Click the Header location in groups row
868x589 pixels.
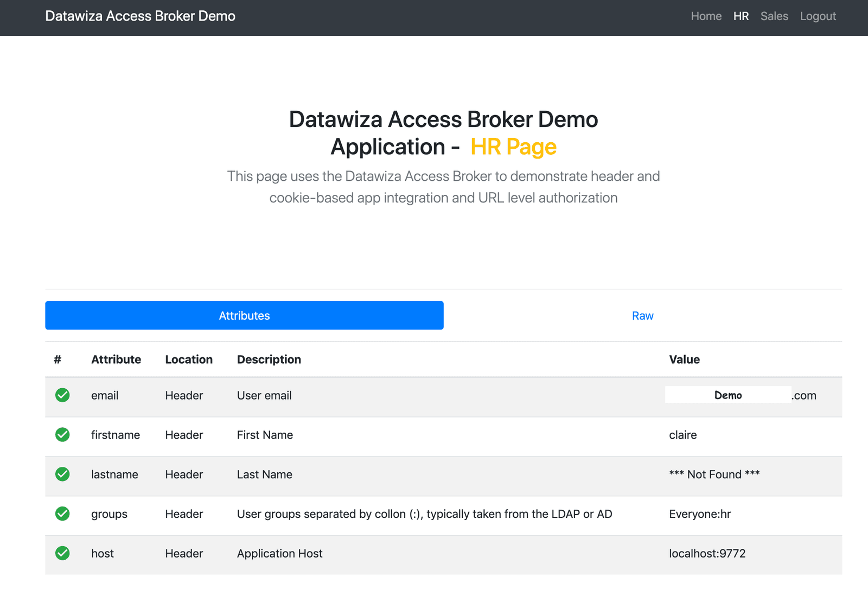click(x=184, y=514)
